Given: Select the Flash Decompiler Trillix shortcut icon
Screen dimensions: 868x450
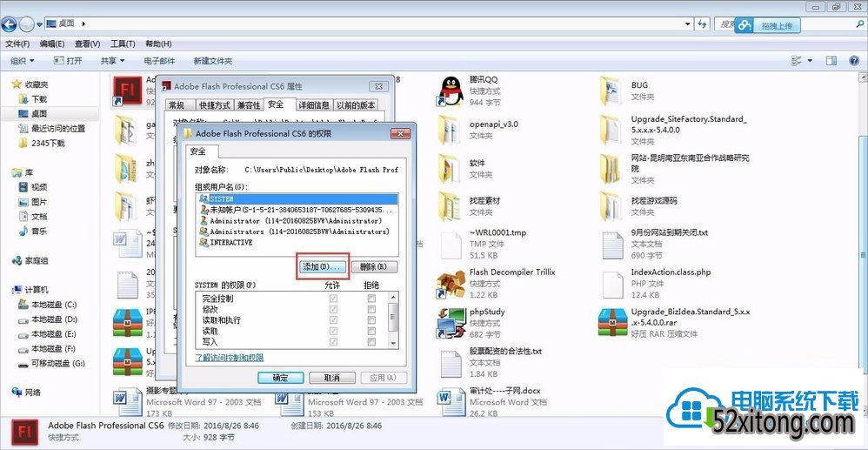Looking at the screenshot, I should pos(451,284).
